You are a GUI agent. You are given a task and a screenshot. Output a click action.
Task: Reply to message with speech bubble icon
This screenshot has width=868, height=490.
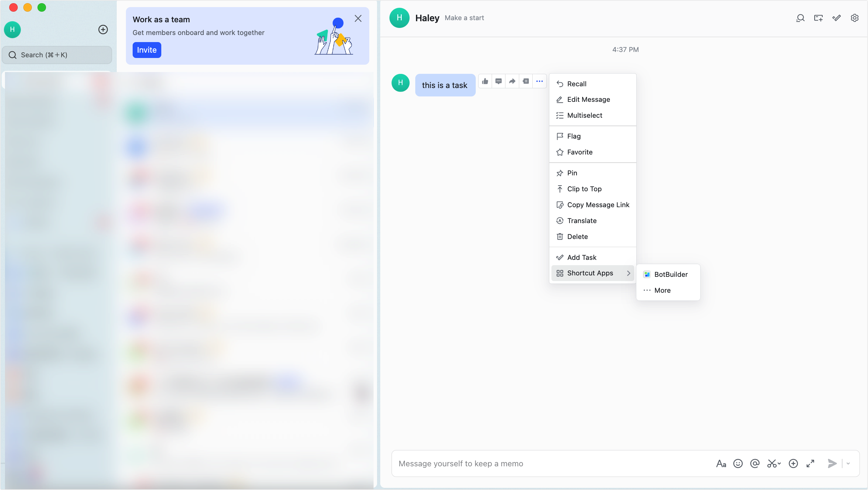click(499, 81)
